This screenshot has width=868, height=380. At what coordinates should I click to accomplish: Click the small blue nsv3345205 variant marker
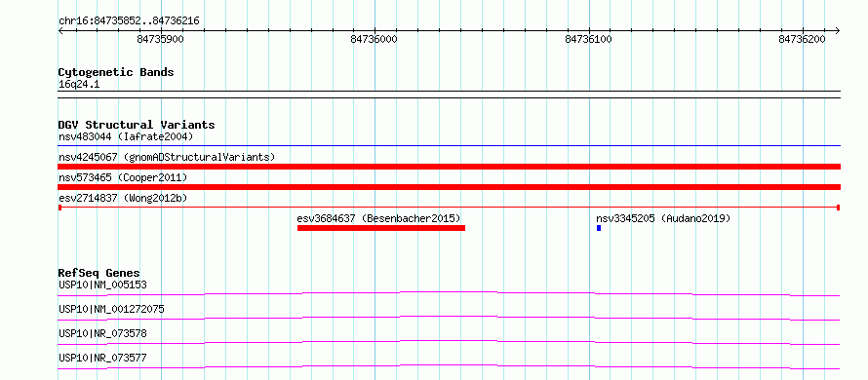(x=599, y=228)
